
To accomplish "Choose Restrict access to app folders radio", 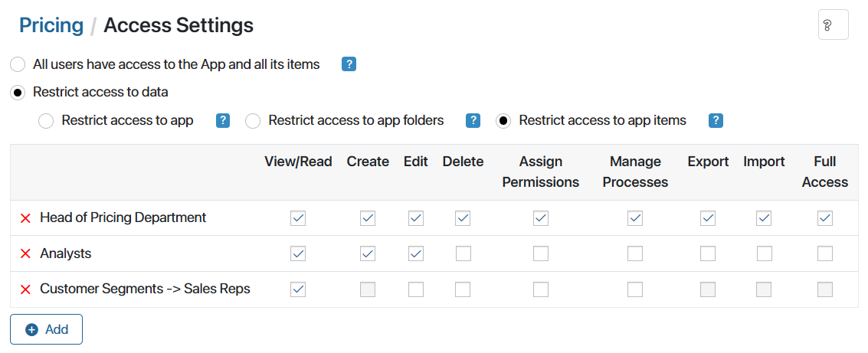I will (x=253, y=121).
